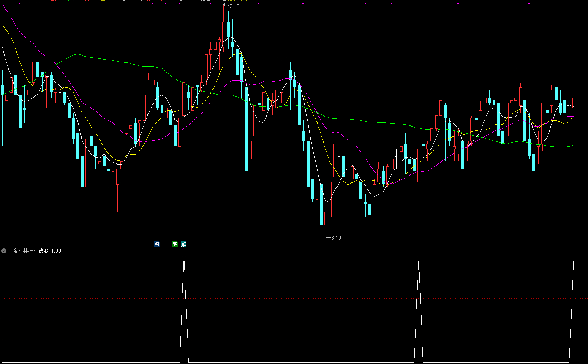Click the divider between chart and indicator panel

294,247
